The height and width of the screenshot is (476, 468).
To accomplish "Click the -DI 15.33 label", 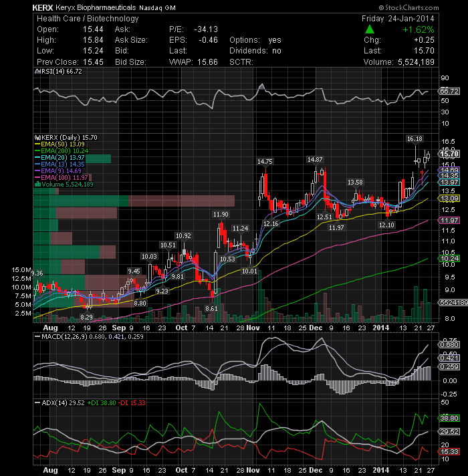I will point(132,403).
